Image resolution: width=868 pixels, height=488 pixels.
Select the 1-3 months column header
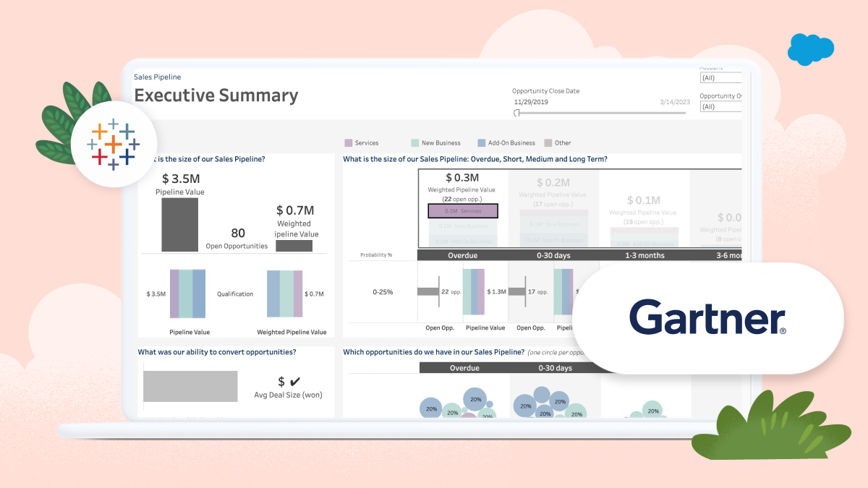coord(644,254)
